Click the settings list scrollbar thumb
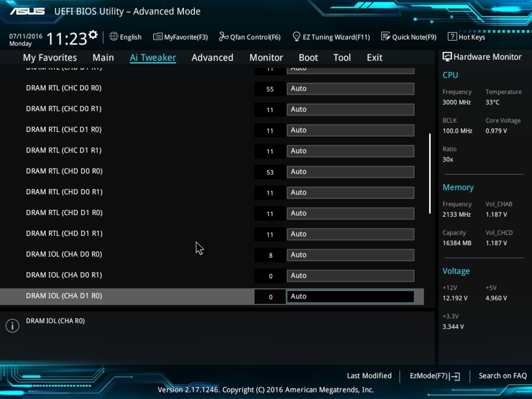The width and height of the screenshot is (532, 399). [430, 174]
